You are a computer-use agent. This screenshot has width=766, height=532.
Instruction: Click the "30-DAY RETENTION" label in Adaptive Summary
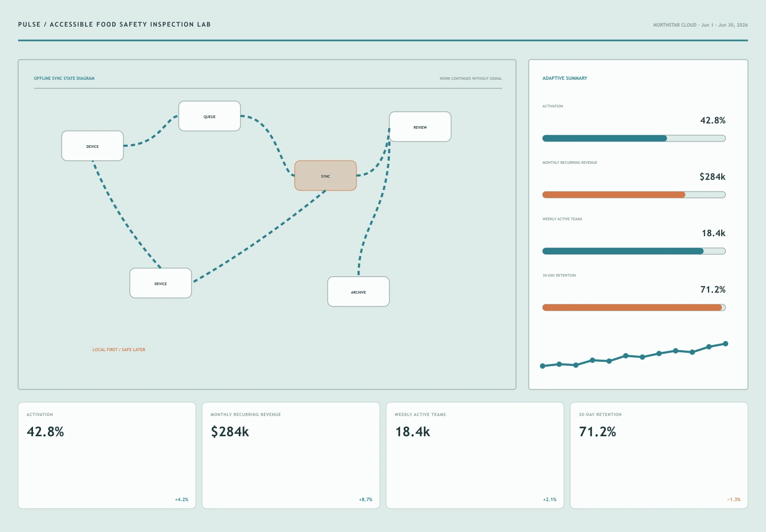click(x=559, y=276)
